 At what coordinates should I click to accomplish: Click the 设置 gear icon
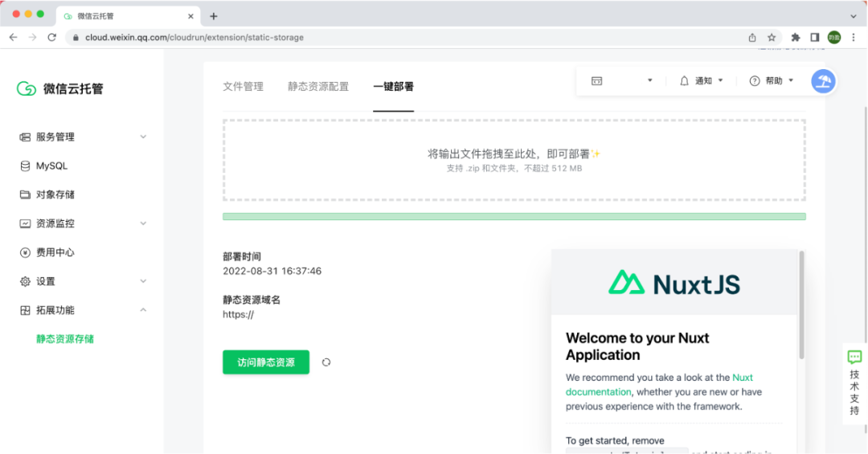coord(25,281)
